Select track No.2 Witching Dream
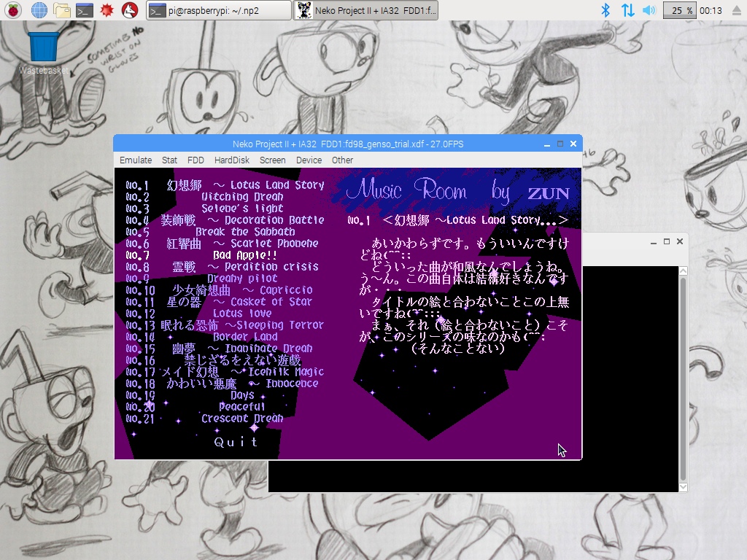 205,197
